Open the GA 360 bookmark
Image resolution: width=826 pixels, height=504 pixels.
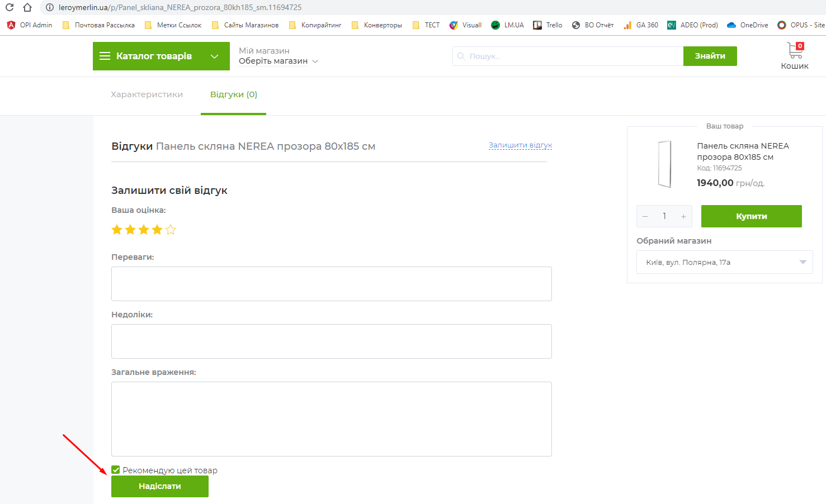641,25
